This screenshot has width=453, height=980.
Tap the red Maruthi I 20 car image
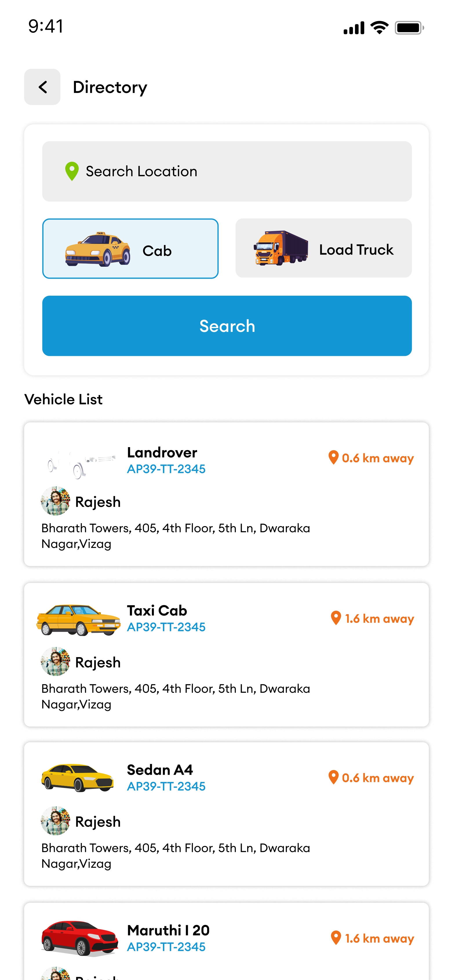(79, 938)
